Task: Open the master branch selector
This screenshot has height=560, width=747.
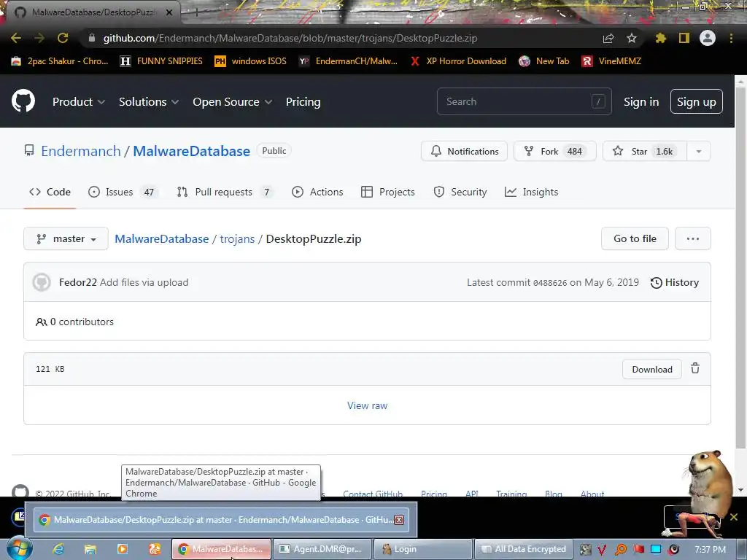Action: [x=66, y=238]
